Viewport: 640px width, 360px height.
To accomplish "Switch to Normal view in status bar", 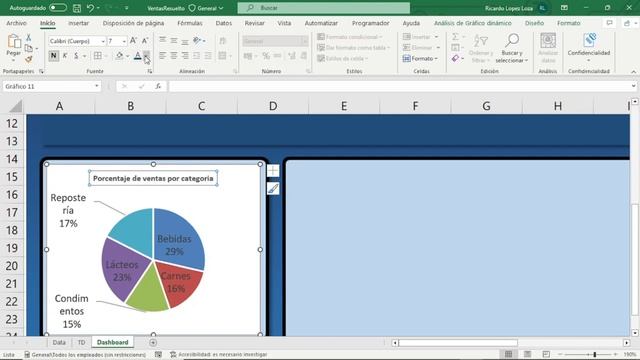I will (509, 354).
